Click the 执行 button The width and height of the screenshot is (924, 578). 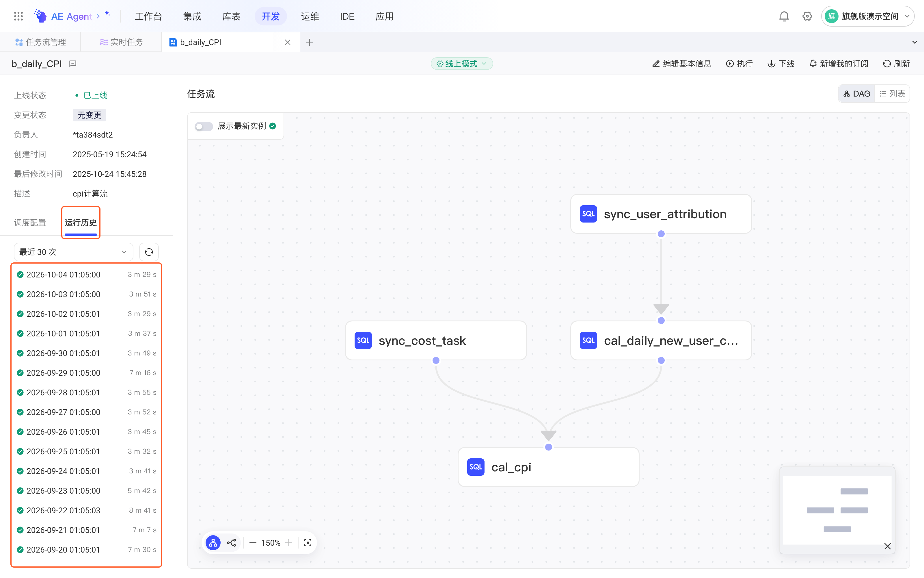click(739, 64)
